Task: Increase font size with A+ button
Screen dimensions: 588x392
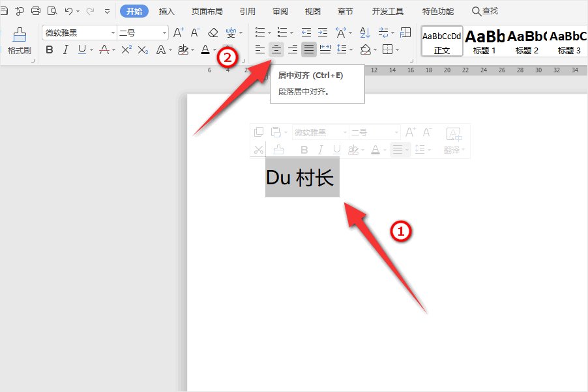Action: 178,33
